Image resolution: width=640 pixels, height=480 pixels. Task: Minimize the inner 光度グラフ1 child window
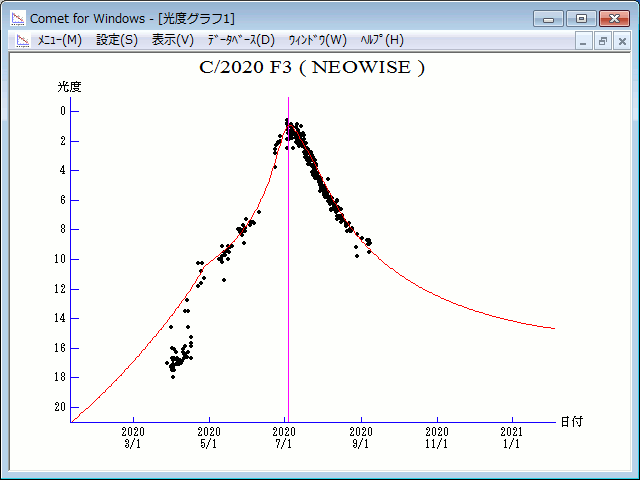(x=585, y=41)
